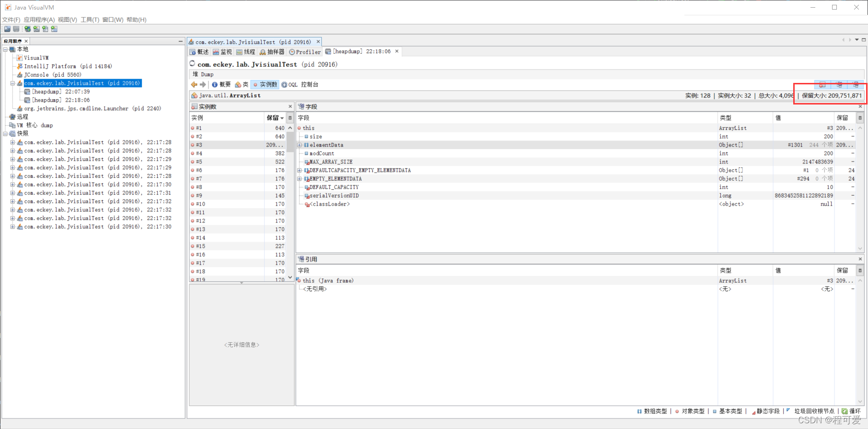868x429 pixels.
Task: Open the 窗口(W) menu
Action: coord(113,20)
